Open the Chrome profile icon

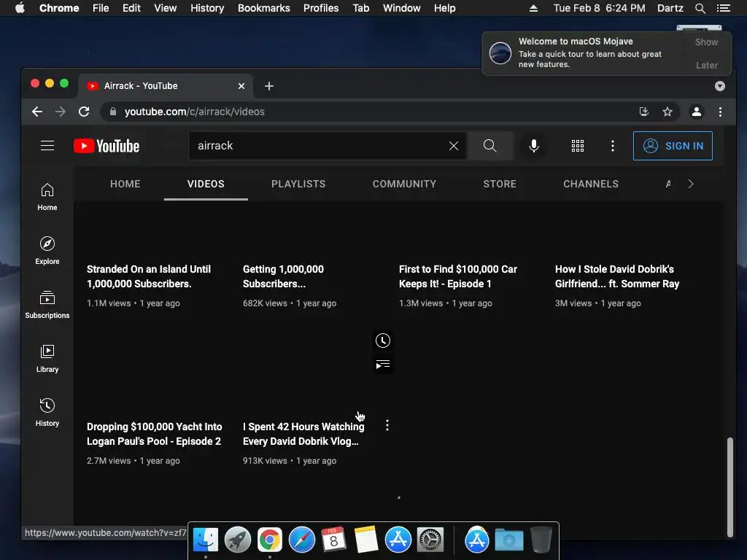click(x=697, y=112)
